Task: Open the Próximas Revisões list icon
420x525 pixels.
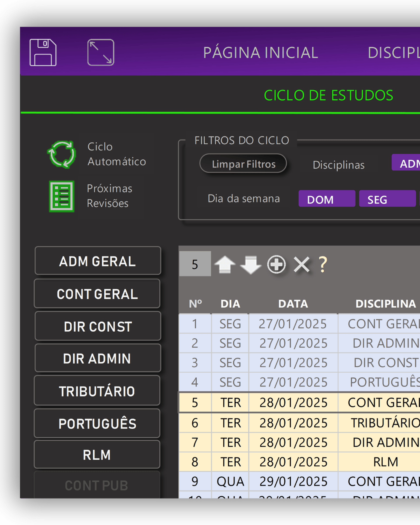Action: tap(62, 196)
